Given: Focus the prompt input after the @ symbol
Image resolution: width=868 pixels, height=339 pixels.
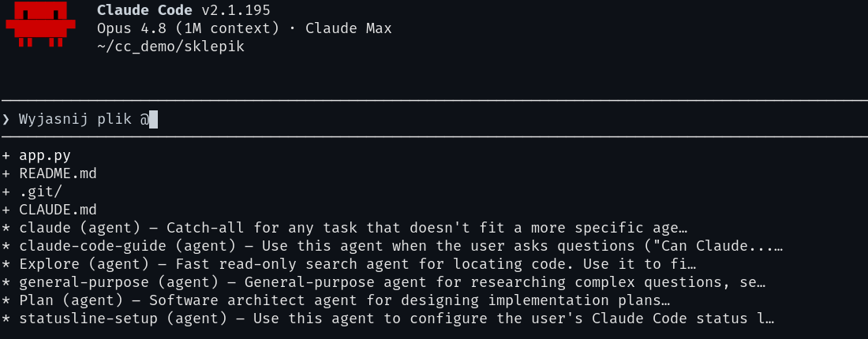Looking at the screenshot, I should click(153, 120).
